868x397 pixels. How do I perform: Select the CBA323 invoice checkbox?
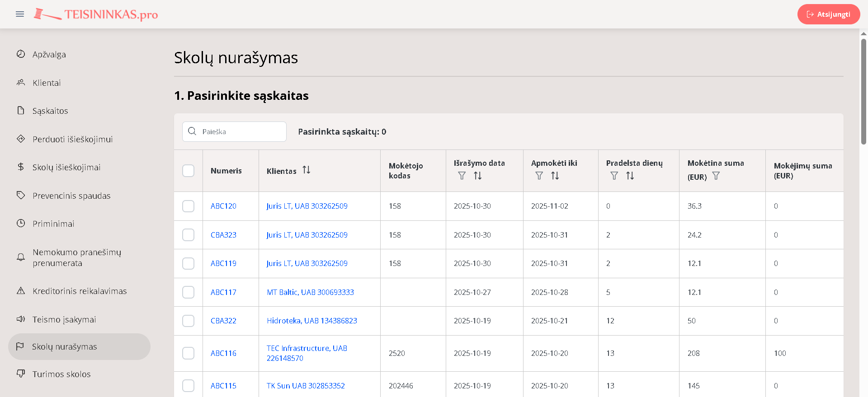(x=189, y=235)
